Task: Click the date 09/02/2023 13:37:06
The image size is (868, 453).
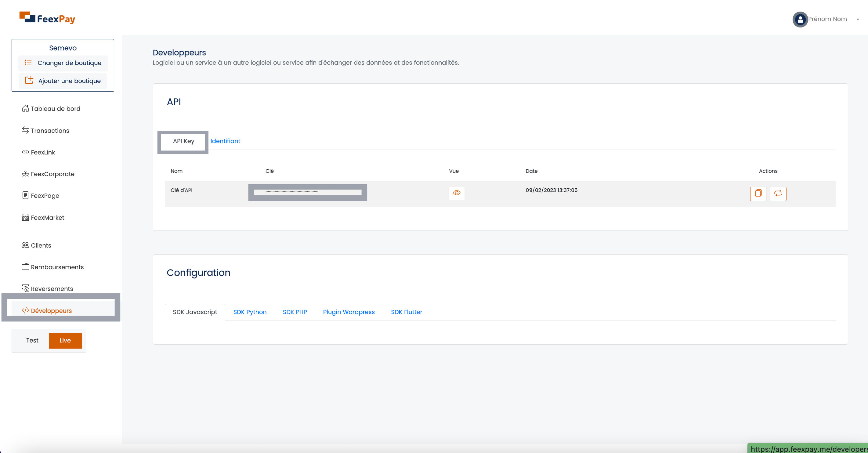Action: [552, 190]
